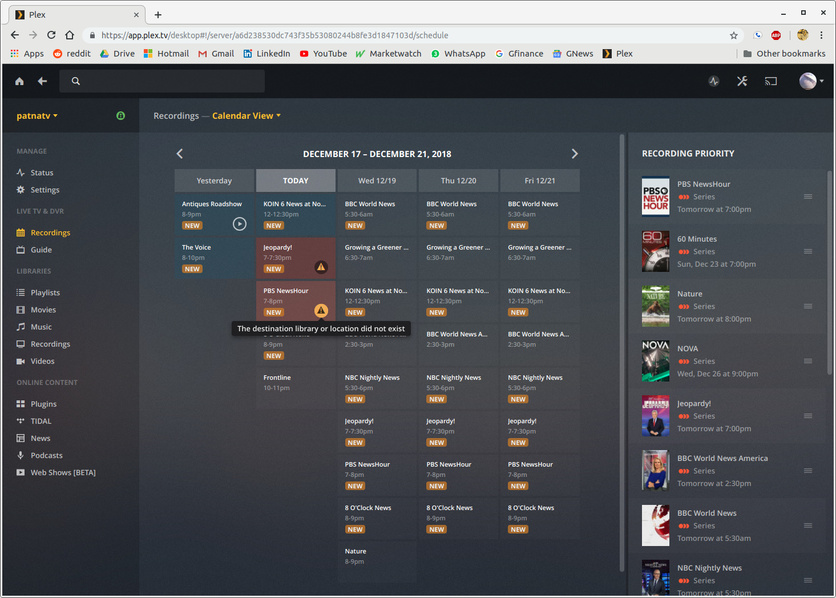The width and height of the screenshot is (836, 598).
Task: Click the calendar vertical scrollbar
Action: coord(622,353)
